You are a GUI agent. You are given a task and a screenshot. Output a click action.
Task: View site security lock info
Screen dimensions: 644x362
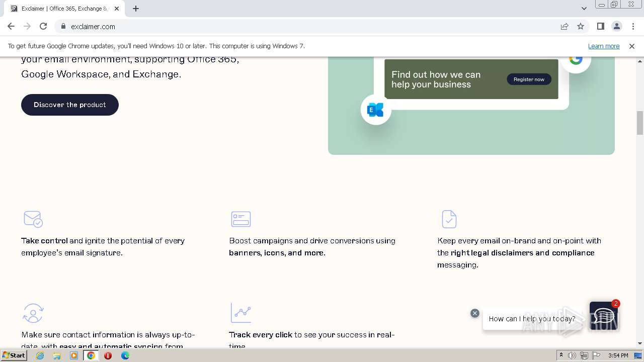(x=63, y=26)
